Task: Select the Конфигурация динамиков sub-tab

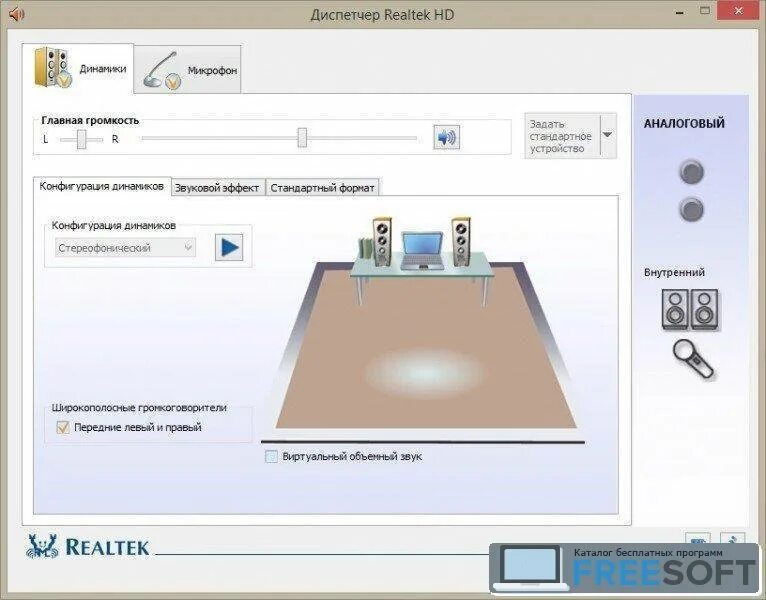Action: 102,186
